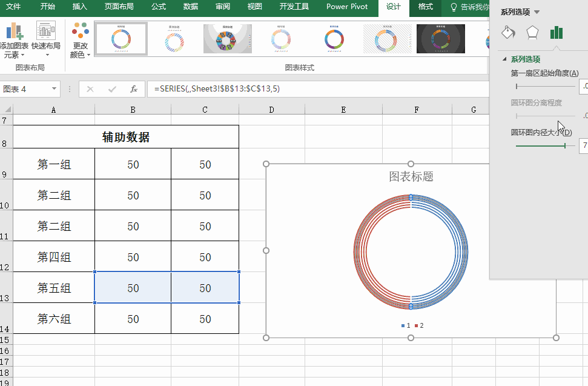
Task: Click 添加图表元素 (Add Chart Element) icon
Action: (15, 32)
